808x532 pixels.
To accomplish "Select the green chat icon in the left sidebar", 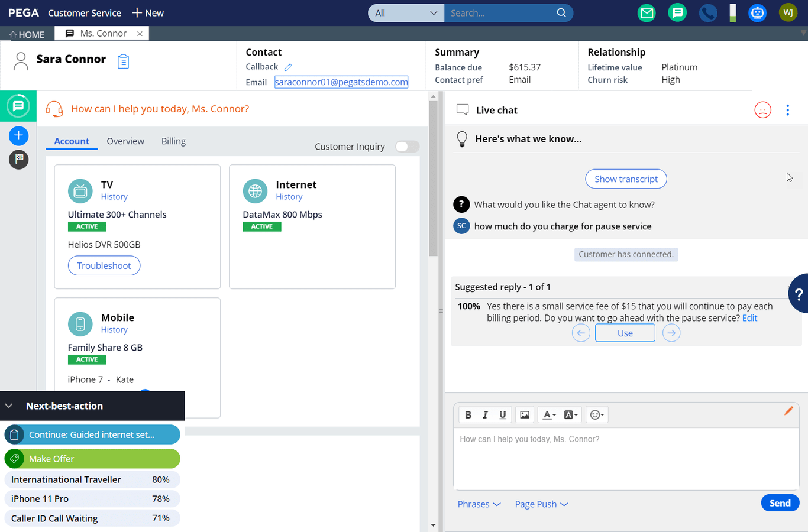I will coord(18,105).
